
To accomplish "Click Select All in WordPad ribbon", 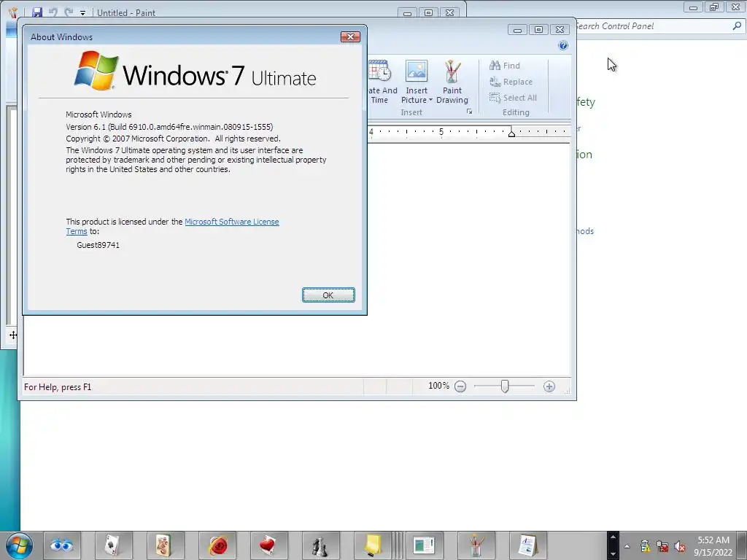I will coord(513,98).
